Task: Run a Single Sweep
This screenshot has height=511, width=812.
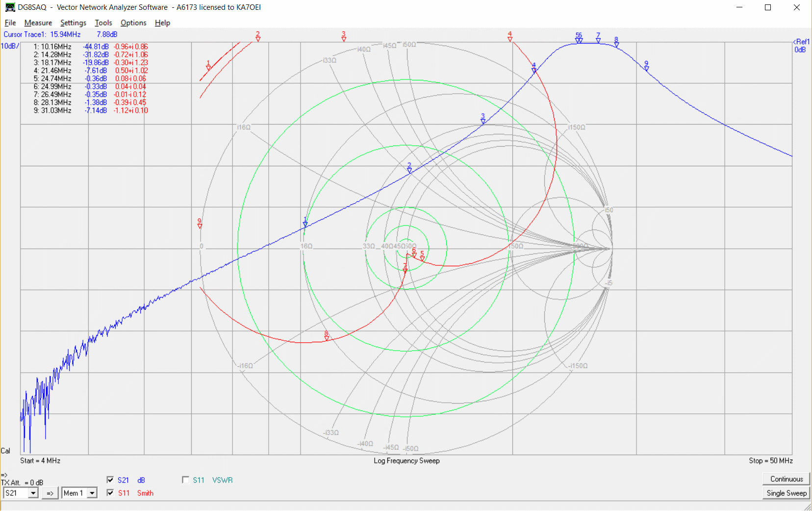Action: [786, 493]
